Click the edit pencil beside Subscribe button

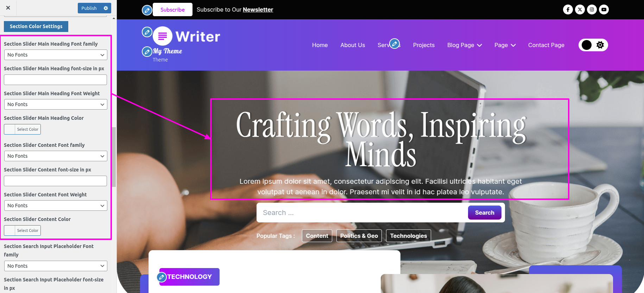click(147, 10)
